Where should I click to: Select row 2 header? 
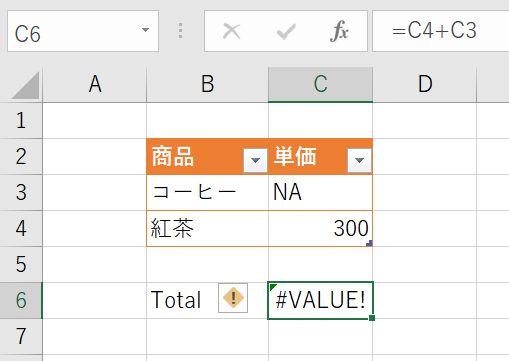21,157
